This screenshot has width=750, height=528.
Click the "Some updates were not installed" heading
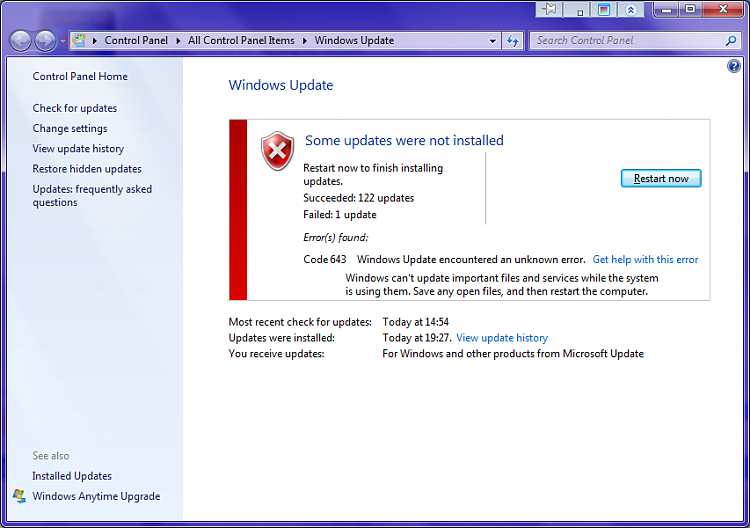tap(404, 141)
